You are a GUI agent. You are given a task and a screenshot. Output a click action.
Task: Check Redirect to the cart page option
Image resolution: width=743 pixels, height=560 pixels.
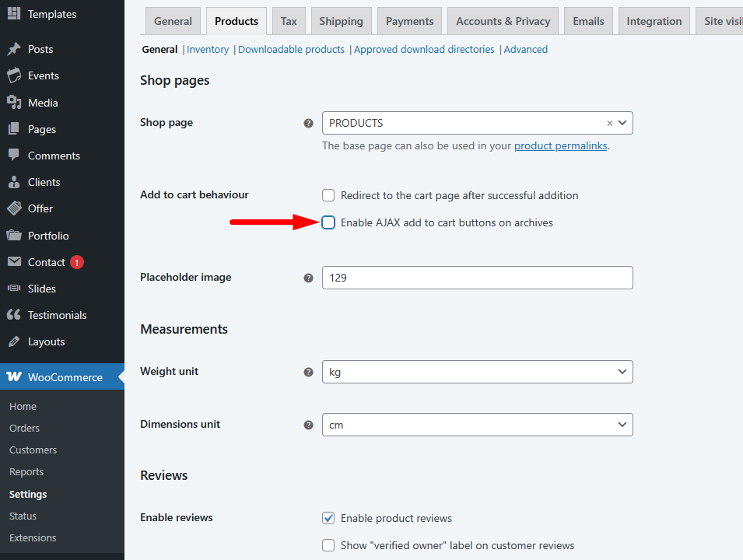coord(328,195)
